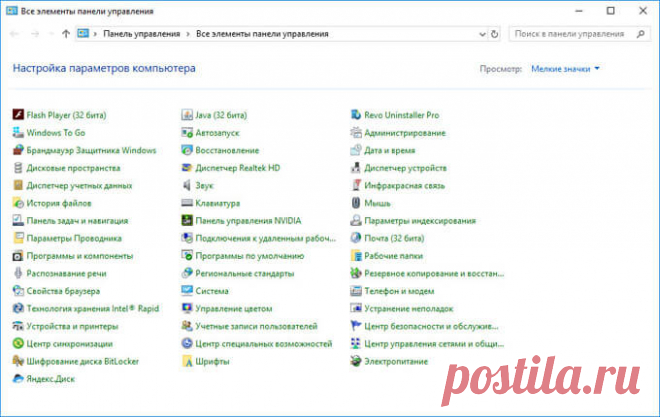Open Панель задач и навигация link
Image resolution: width=660 pixels, height=417 pixels.
click(77, 220)
